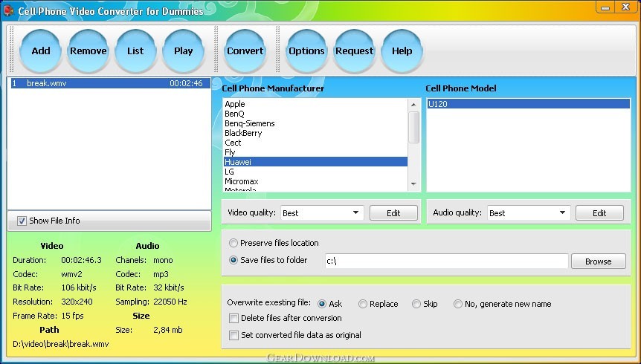
Task: Click the Request toolbar button
Action: pyautogui.click(x=355, y=51)
